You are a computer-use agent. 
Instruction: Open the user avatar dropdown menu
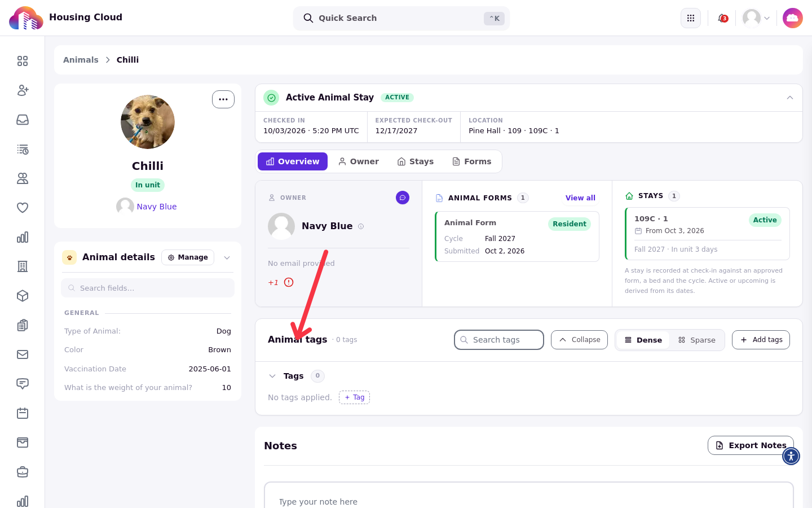[756, 18]
